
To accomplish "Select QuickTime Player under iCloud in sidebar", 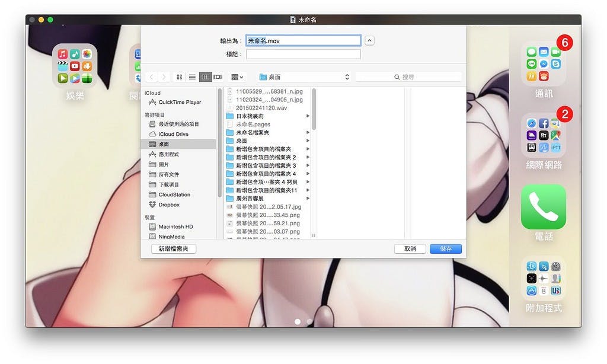I will [x=180, y=102].
